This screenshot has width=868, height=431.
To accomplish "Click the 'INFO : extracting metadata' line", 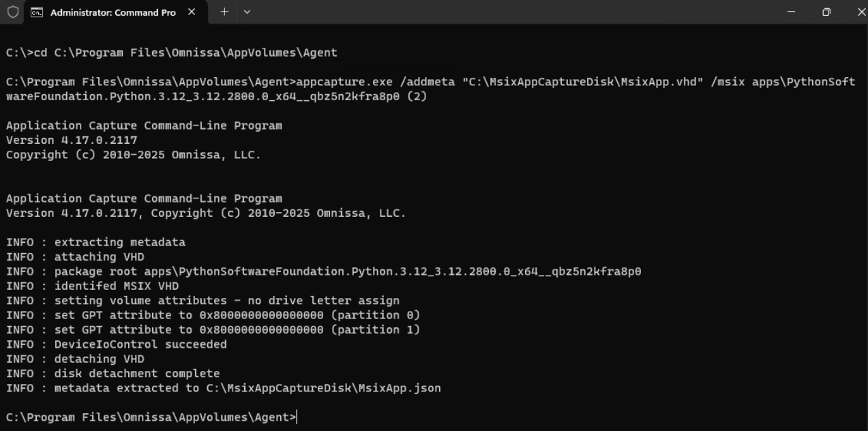I will click(x=95, y=242).
